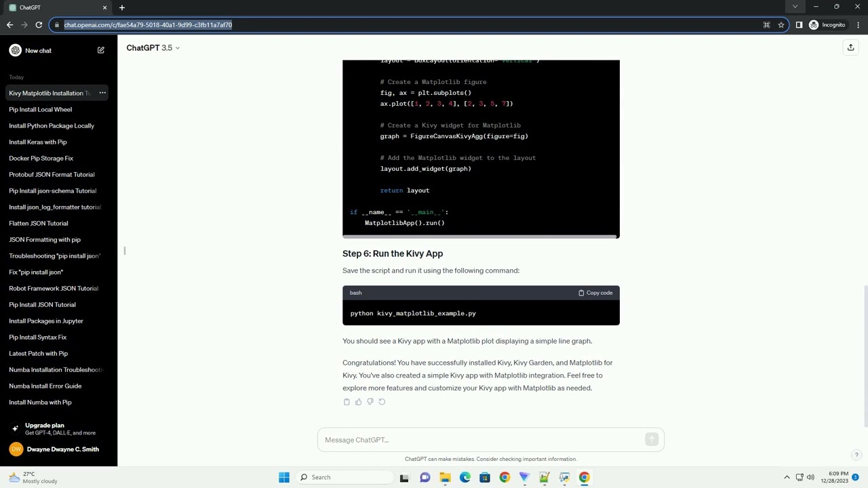This screenshot has height=488, width=868.
Task: Click the weather widget on taskbar
Action: click(33, 477)
